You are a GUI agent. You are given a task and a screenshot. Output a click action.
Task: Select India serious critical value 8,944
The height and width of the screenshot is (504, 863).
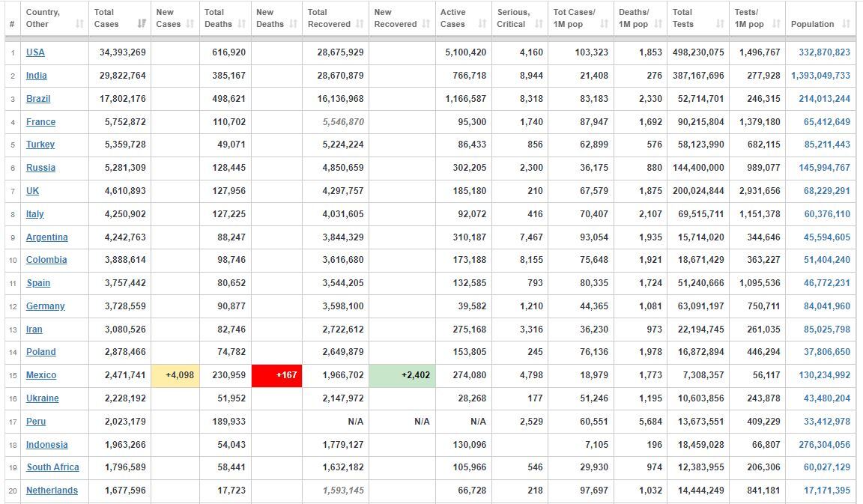click(x=531, y=76)
